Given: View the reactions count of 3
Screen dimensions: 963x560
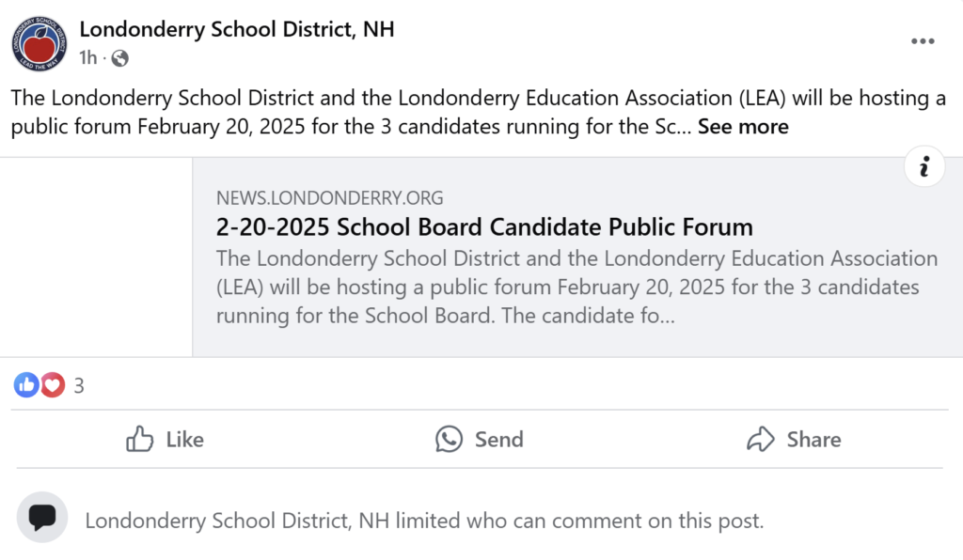Looking at the screenshot, I should 79,386.
